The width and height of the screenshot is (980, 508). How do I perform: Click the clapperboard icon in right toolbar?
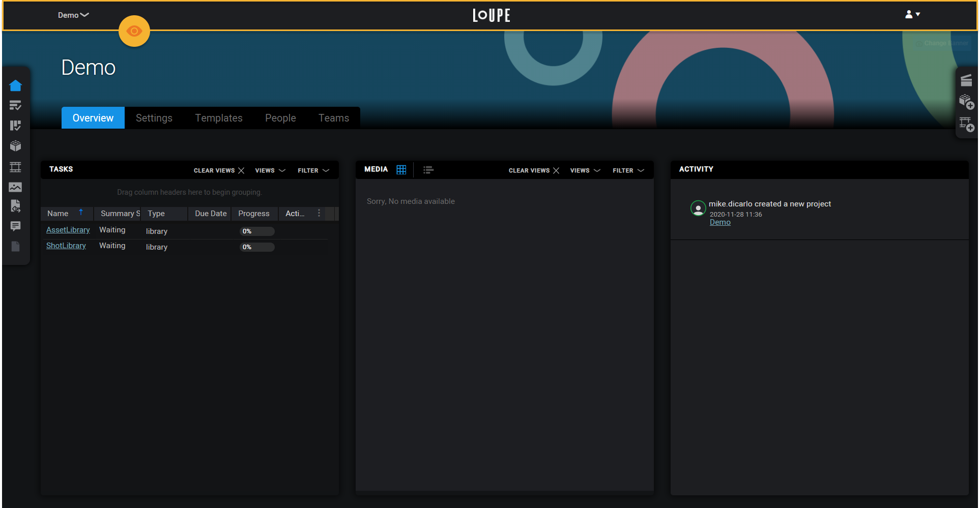pos(966,80)
